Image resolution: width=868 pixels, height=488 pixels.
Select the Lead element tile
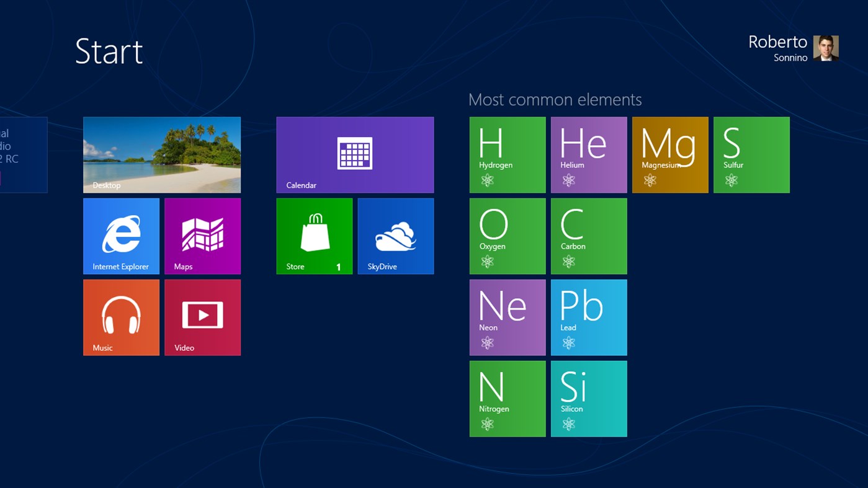pyautogui.click(x=588, y=317)
